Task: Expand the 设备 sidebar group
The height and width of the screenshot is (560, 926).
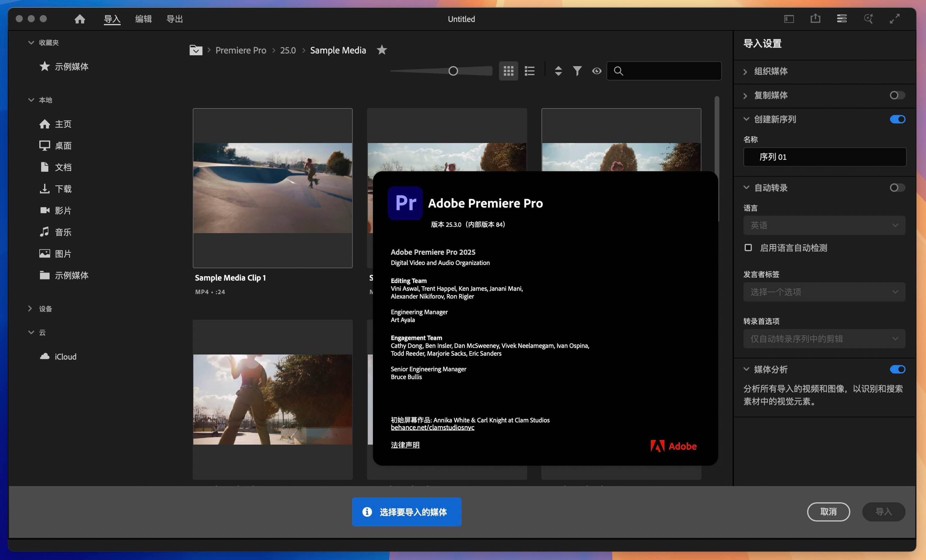Action: [x=30, y=308]
